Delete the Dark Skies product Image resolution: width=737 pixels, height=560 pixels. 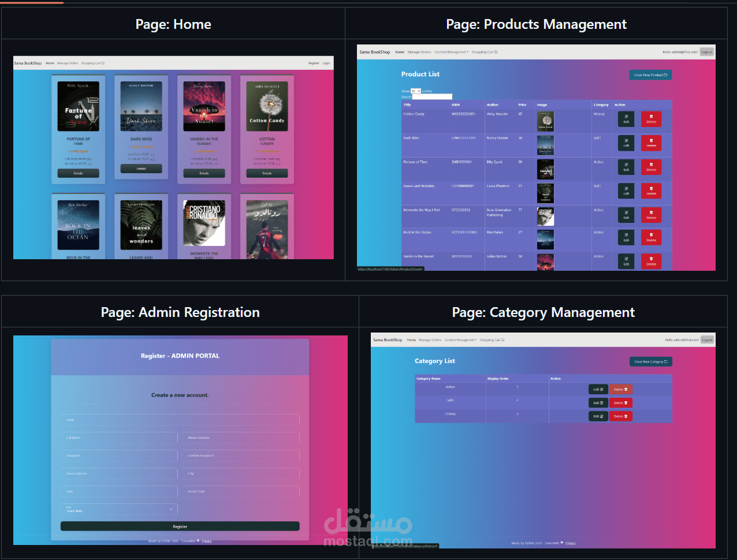point(651,143)
